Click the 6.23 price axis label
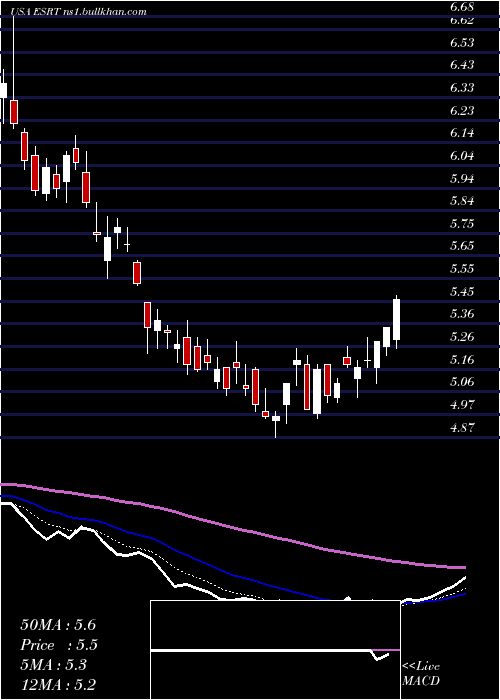 click(x=462, y=110)
